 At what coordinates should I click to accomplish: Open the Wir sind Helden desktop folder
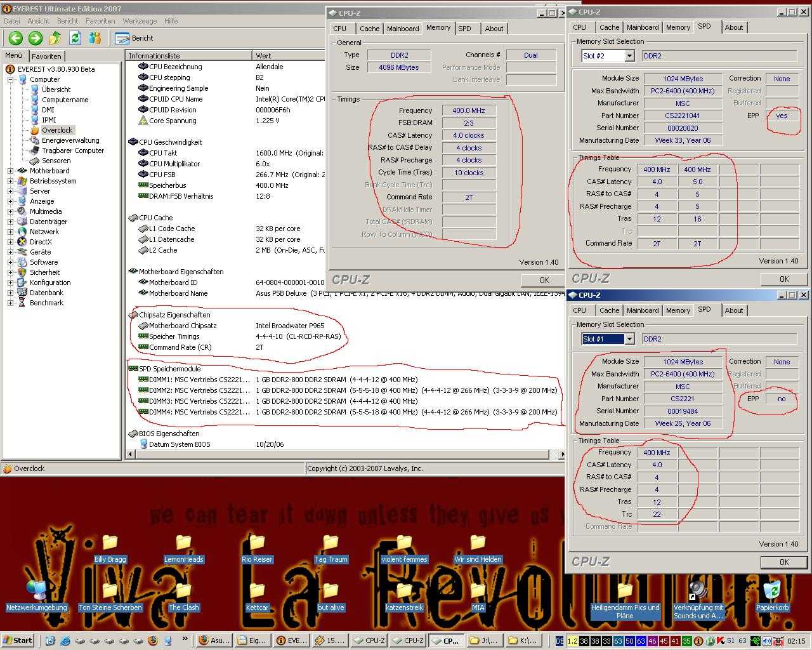[478, 549]
